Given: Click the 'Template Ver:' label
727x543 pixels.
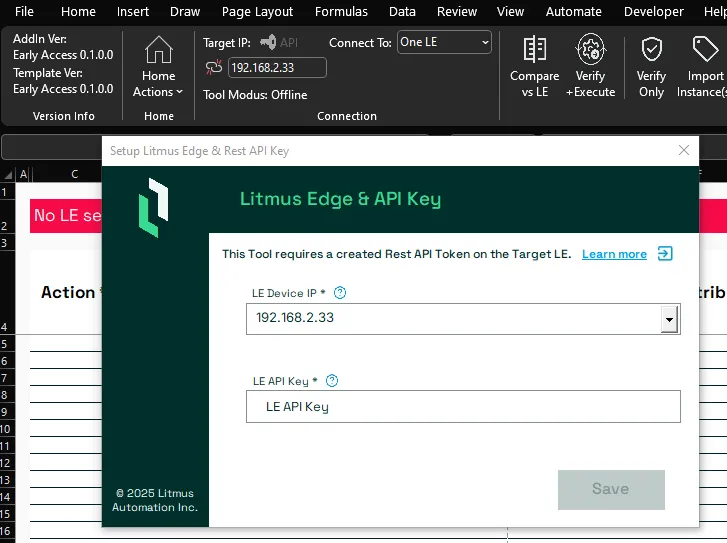Looking at the screenshot, I should [48, 73].
